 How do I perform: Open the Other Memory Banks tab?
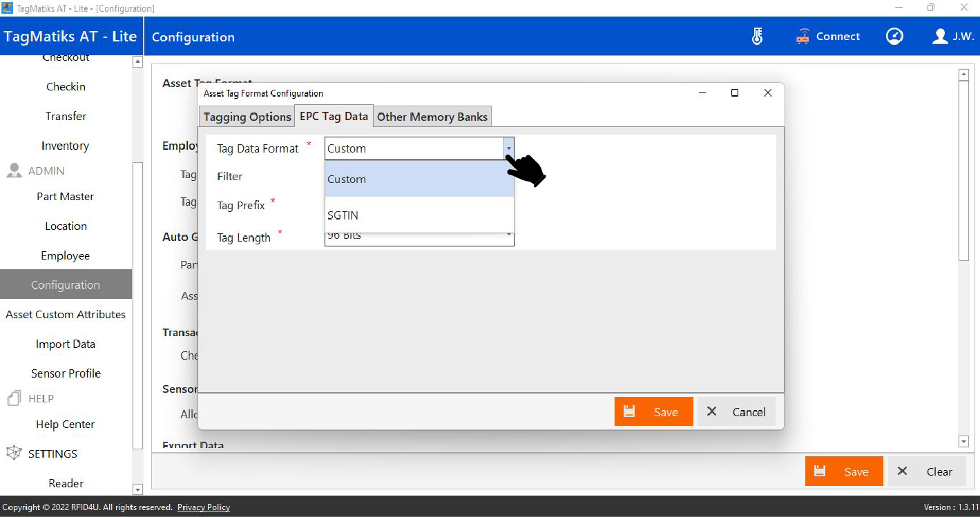point(432,117)
